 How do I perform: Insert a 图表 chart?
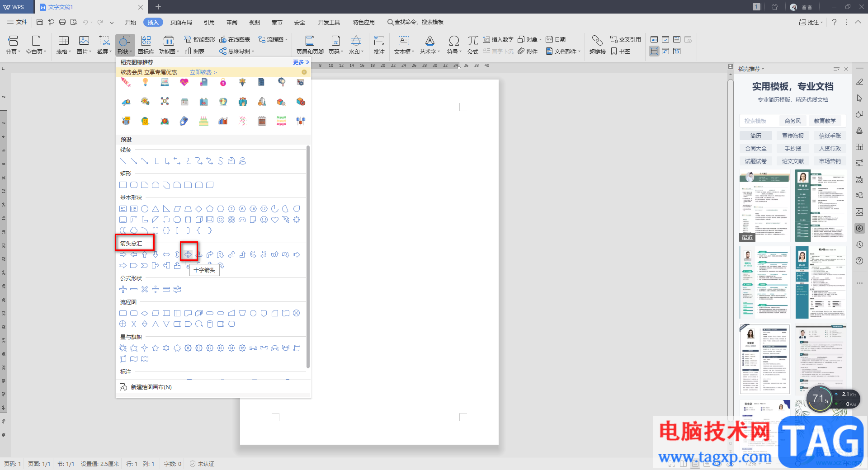point(195,51)
